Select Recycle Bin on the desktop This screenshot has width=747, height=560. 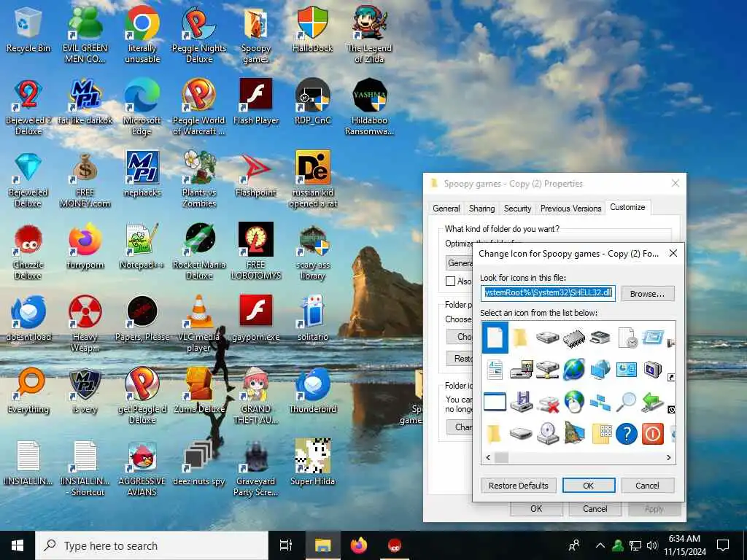pyautogui.click(x=28, y=30)
